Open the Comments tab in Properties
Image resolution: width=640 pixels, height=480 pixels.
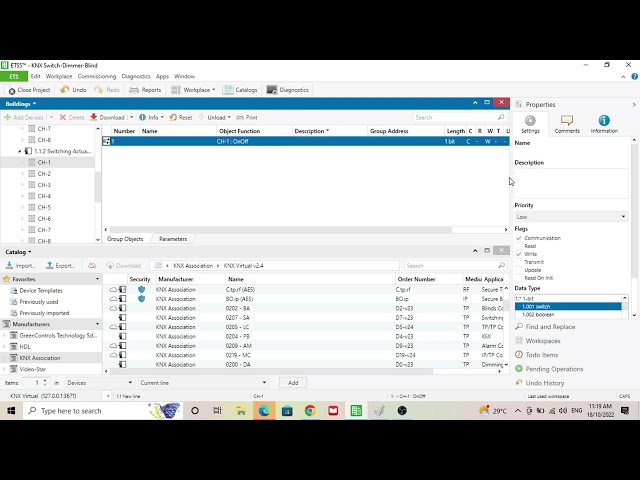click(x=567, y=124)
